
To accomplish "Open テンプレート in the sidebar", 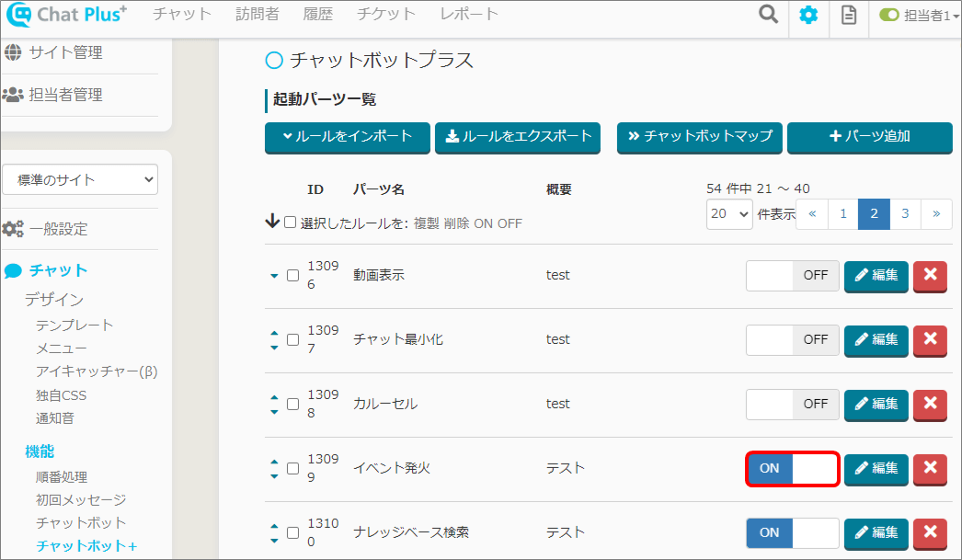I will [x=74, y=326].
